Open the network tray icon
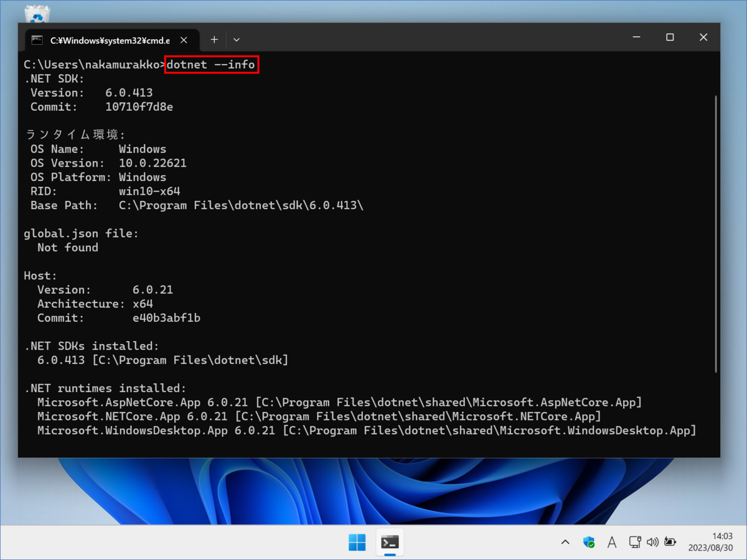Viewport: 747px width, 560px height. tap(635, 542)
